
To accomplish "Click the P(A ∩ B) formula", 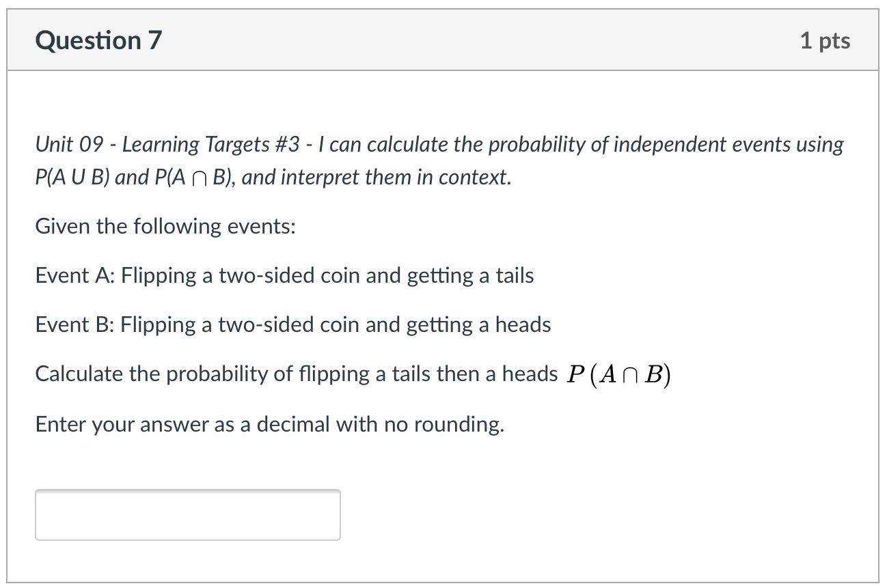I will 618,373.
